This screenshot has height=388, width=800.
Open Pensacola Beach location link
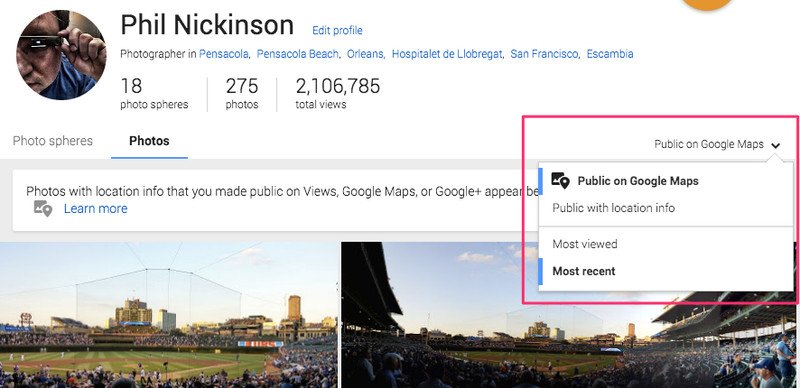pos(297,54)
